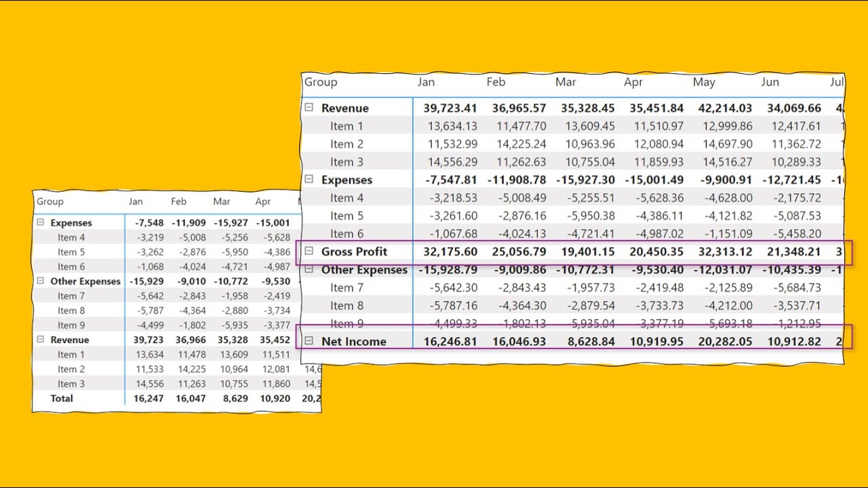Click the Item 5 row in the larger table
Screen dimensions: 868x488
572,216
